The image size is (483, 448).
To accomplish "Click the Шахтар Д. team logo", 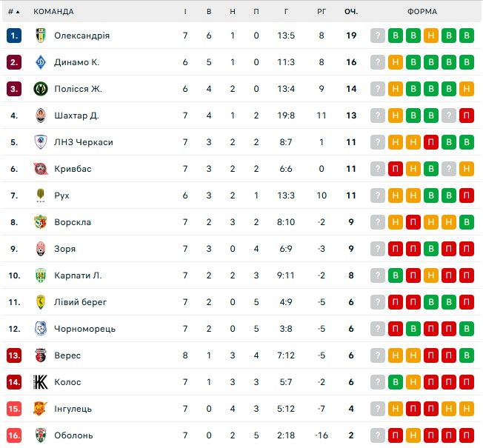I will (x=41, y=116).
